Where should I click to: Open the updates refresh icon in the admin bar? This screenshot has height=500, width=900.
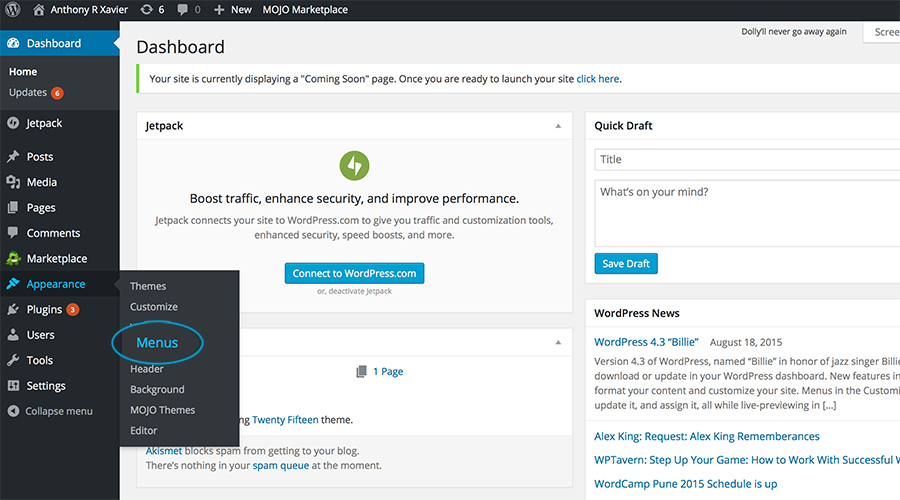pyautogui.click(x=147, y=10)
